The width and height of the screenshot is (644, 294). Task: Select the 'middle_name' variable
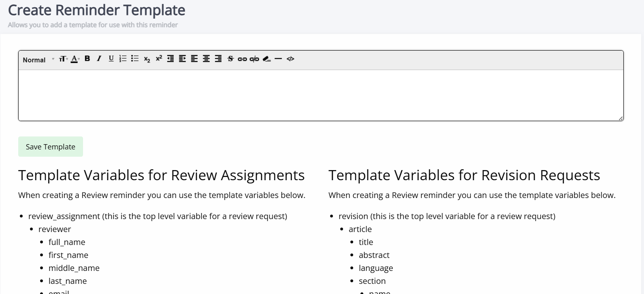(74, 268)
